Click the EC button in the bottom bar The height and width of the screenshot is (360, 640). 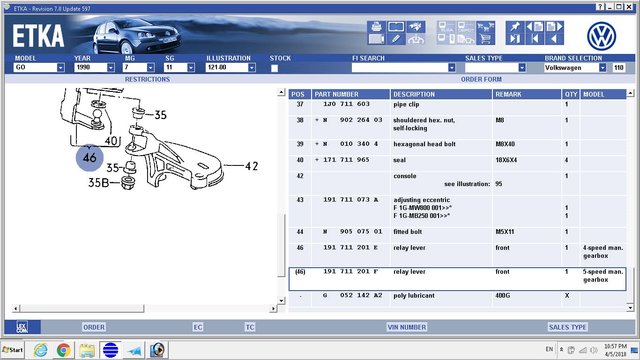pos(198,327)
